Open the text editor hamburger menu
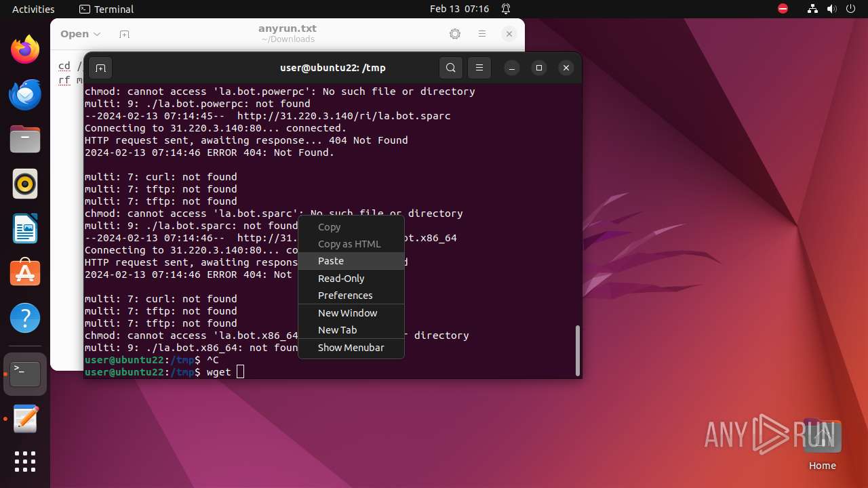This screenshot has width=868, height=488. [x=482, y=34]
